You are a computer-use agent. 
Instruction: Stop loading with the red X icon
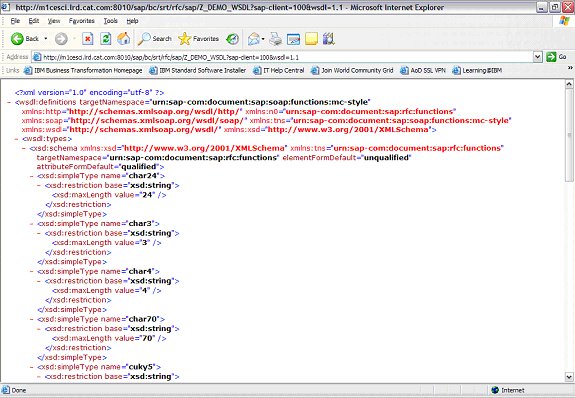[87, 39]
